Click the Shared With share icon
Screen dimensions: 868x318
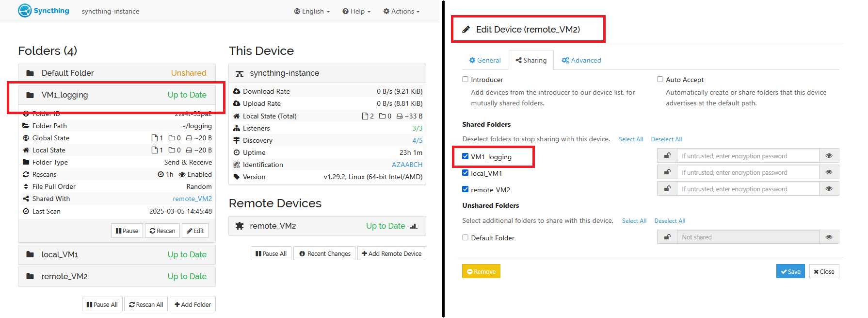tap(26, 199)
